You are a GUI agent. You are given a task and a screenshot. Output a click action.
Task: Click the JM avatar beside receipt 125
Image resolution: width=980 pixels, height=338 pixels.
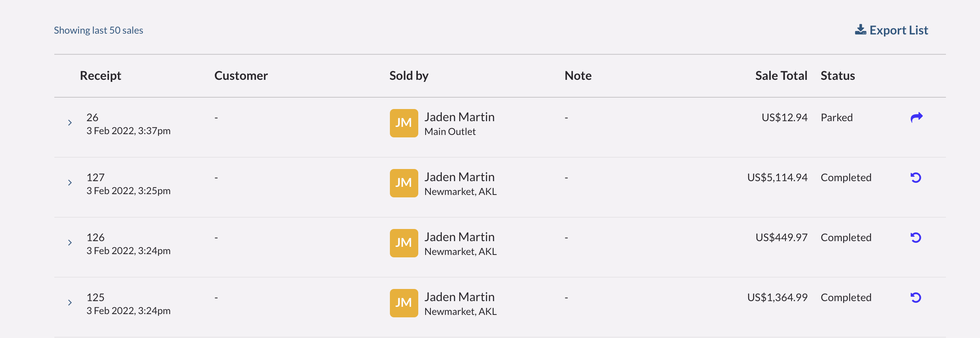pos(403,303)
